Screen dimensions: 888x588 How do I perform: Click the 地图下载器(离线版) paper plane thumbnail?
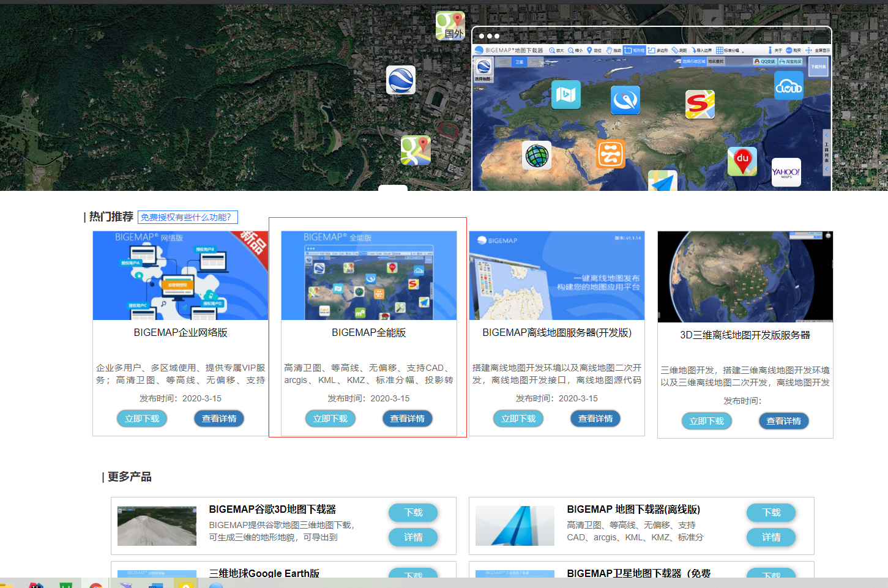(515, 526)
